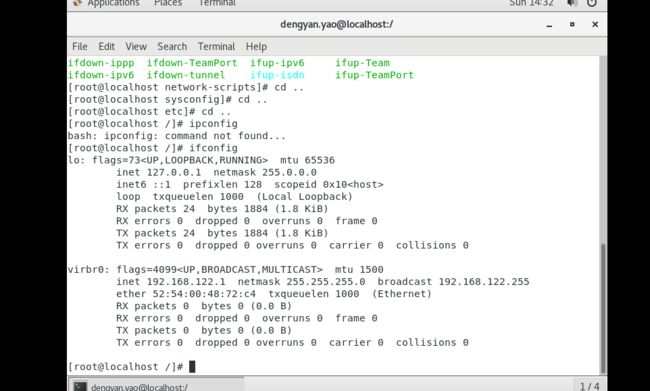Click the '[root@localhost /]# ifconfig' command line
The width and height of the screenshot is (650, 391).
tap(153, 148)
